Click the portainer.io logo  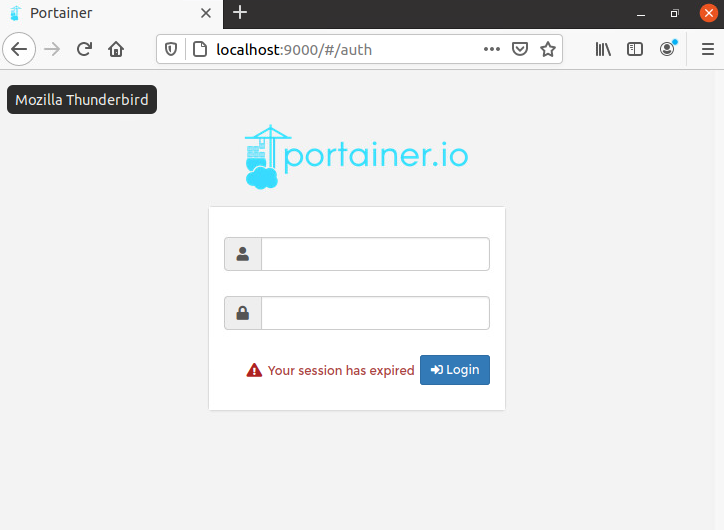(356, 157)
